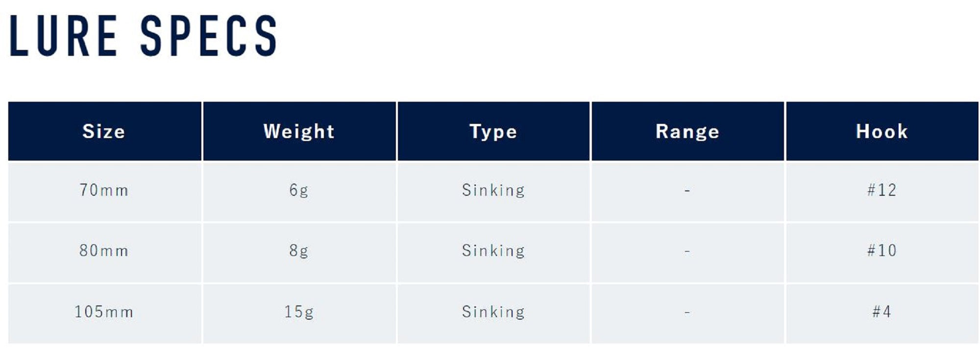Click Sinking type in 105mm row
980x348 pixels.
coord(493,312)
